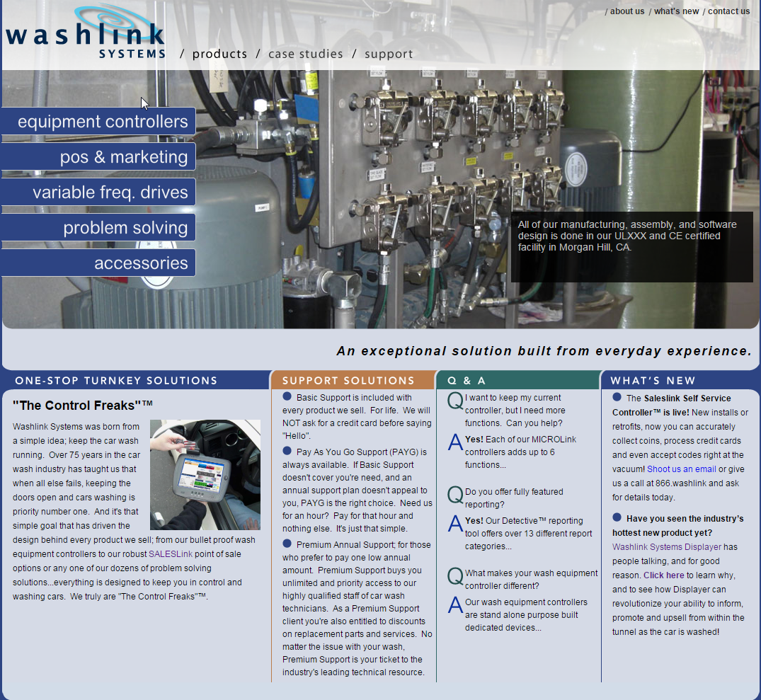Click the handheld device photo thumbnail
761x700 pixels.
(205, 475)
